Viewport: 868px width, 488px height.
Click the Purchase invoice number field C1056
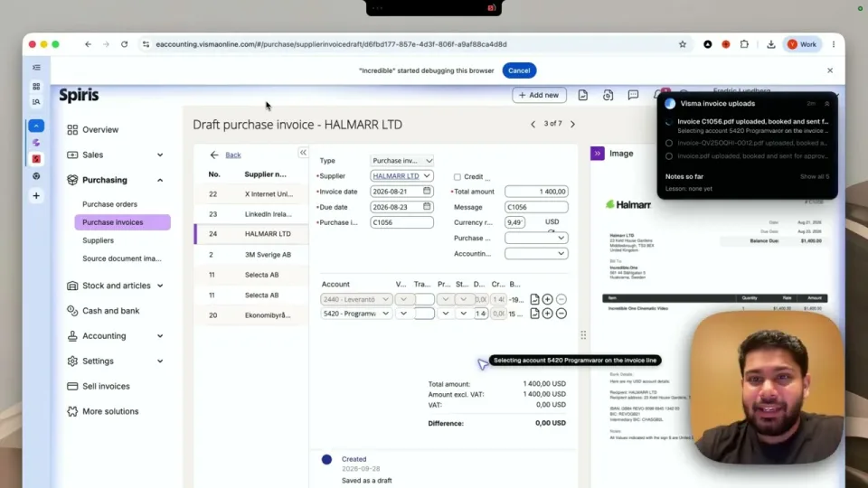click(x=401, y=222)
